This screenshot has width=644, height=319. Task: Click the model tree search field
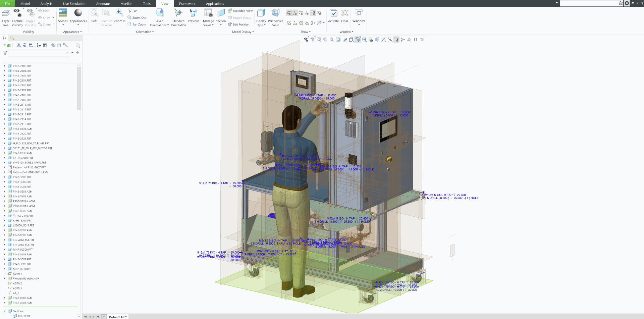click(x=39, y=53)
